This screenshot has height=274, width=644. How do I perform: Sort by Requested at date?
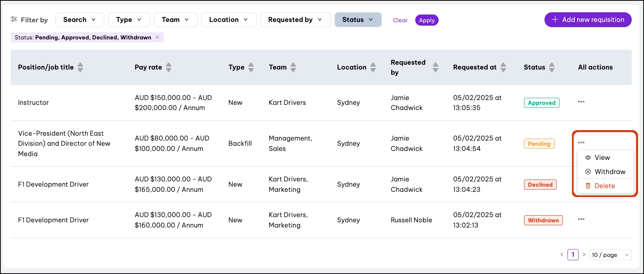tap(503, 67)
